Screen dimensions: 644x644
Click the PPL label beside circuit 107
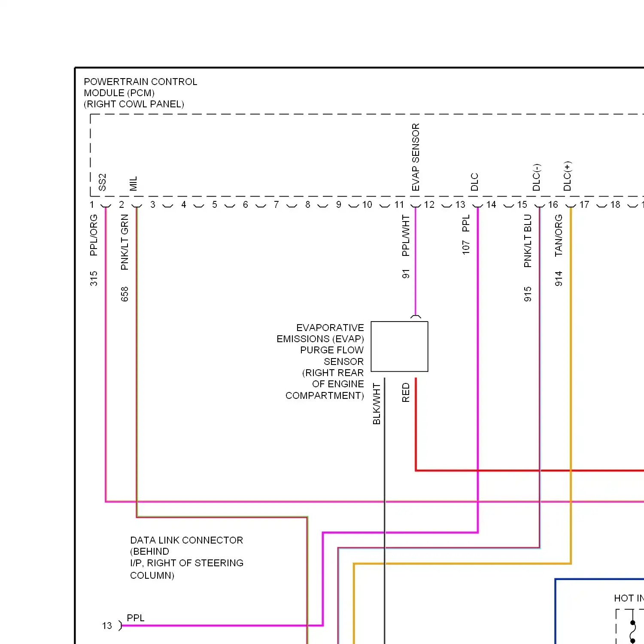[466, 223]
